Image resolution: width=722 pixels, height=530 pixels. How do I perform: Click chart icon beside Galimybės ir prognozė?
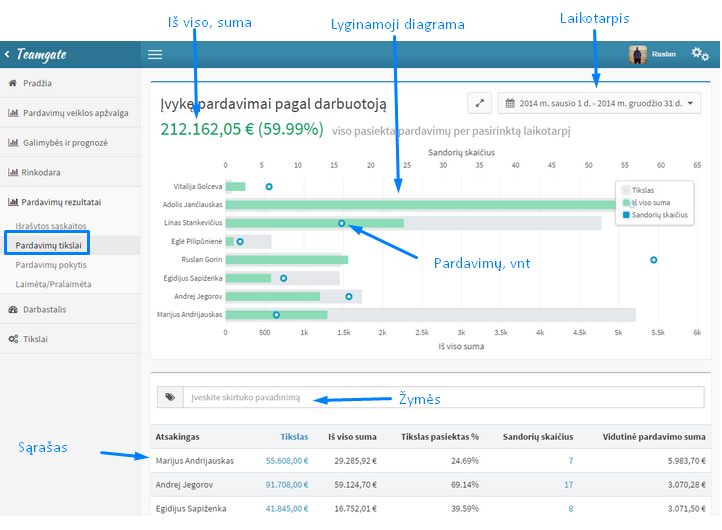click(x=13, y=142)
